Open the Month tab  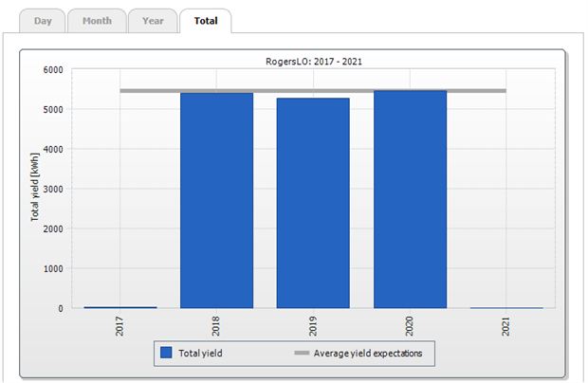(x=97, y=21)
